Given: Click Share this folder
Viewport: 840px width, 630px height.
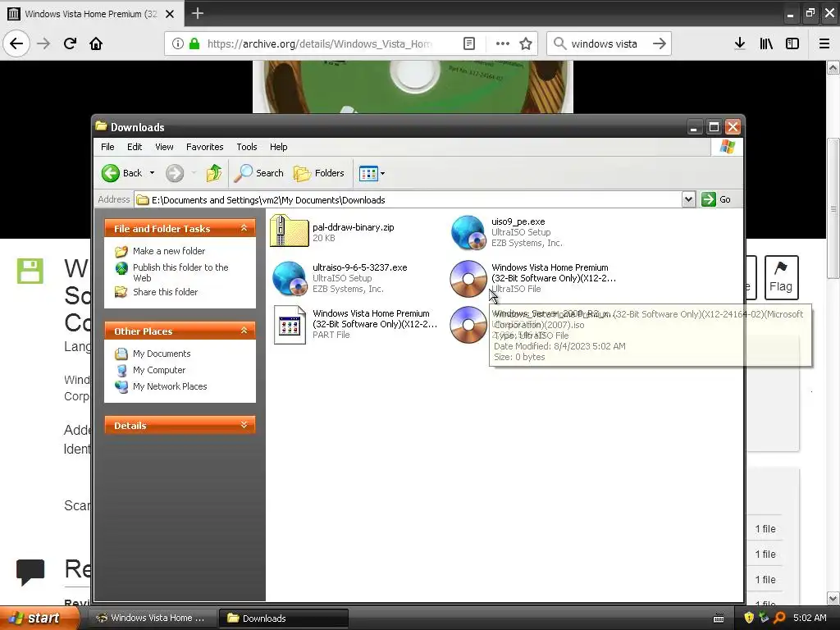Looking at the screenshot, I should pos(165,292).
